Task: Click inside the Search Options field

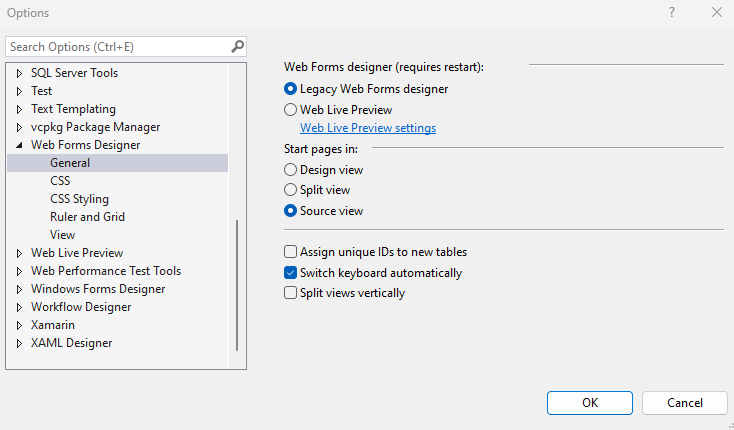Action: coord(115,46)
